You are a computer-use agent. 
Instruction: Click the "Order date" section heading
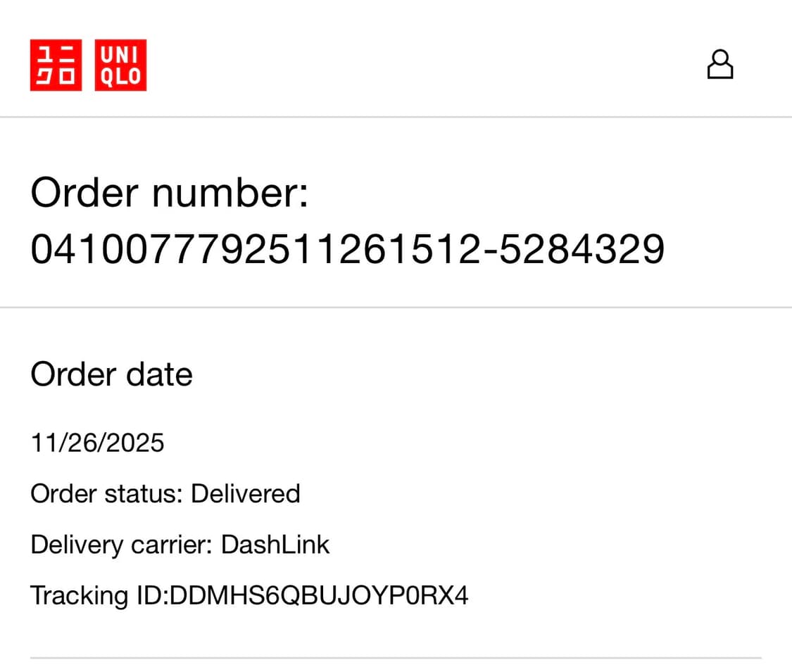[x=111, y=374]
